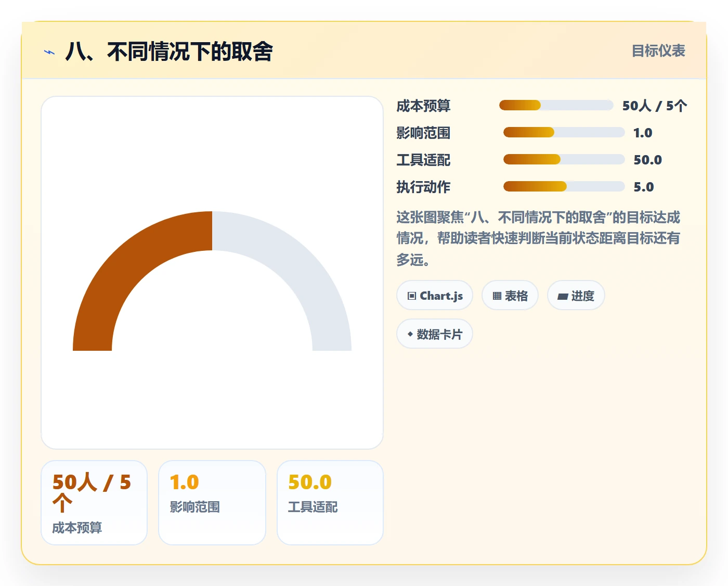Click the 执行动作 row label

(x=423, y=187)
